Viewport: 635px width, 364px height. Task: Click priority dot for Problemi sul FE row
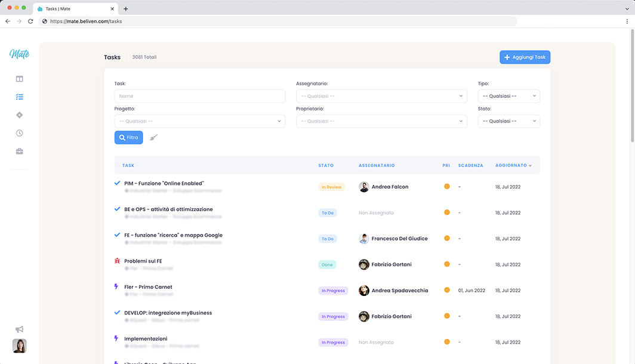point(446,264)
